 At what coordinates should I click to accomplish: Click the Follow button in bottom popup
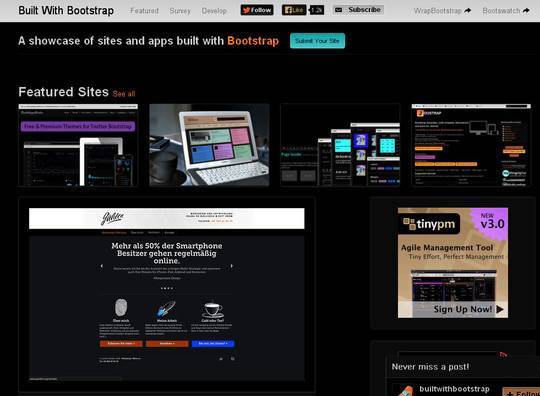(522, 393)
